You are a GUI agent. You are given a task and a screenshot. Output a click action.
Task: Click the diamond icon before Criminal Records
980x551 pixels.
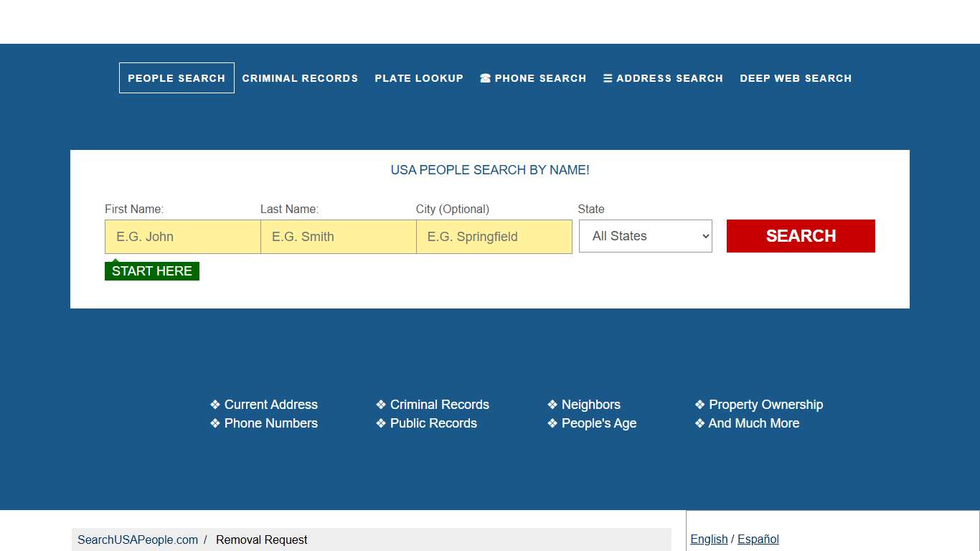click(x=380, y=404)
